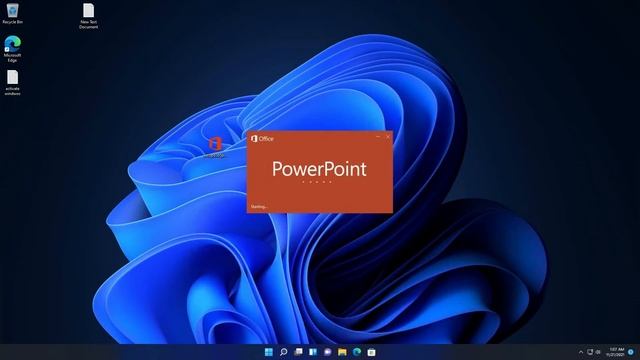This screenshot has height=360, width=640.
Task: Open the Widgets panel on the taskbar
Action: (x=313, y=352)
